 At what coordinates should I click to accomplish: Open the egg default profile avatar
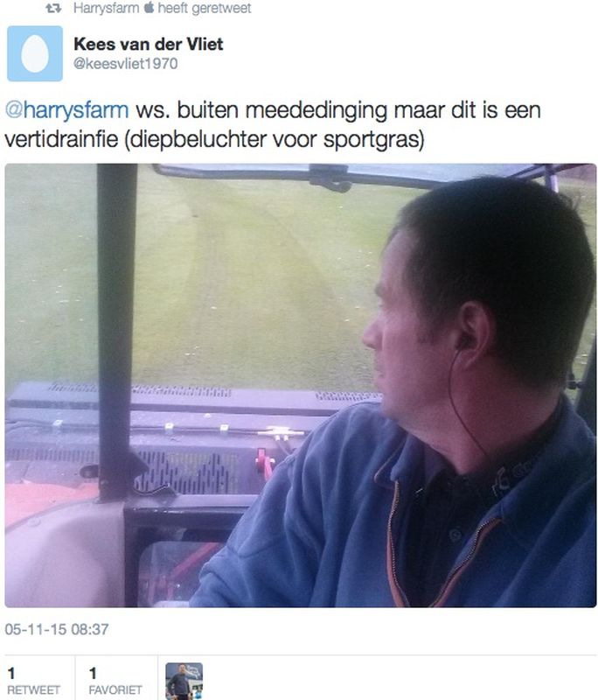coord(35,53)
